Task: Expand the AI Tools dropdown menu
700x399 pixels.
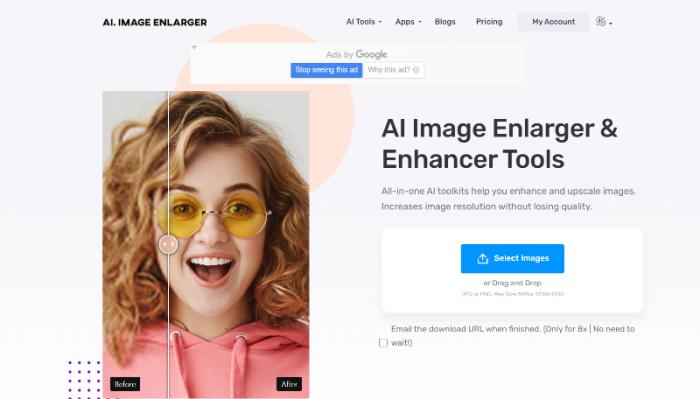Action: click(364, 21)
